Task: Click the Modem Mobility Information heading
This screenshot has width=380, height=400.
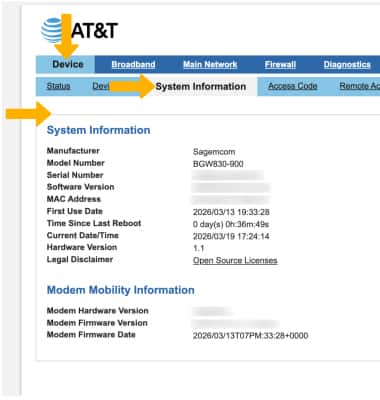Action: click(121, 290)
